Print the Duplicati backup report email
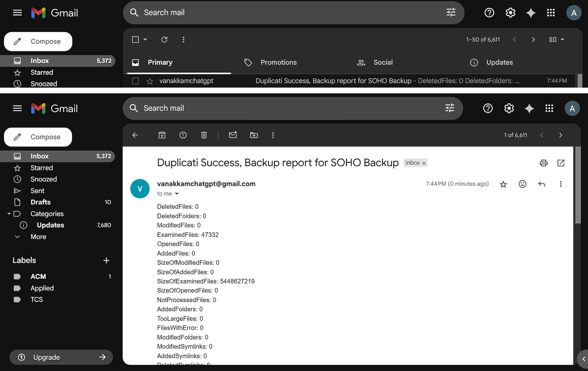 (543, 163)
